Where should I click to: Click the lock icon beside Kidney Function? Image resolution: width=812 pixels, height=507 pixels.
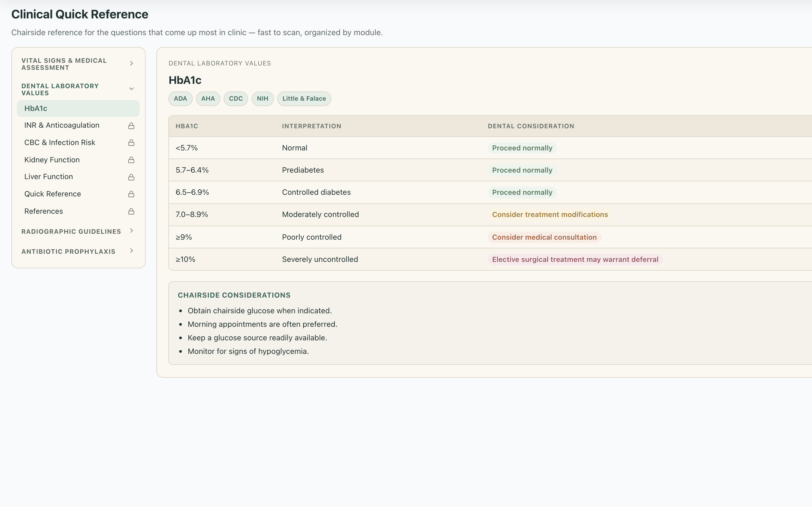pos(131,160)
